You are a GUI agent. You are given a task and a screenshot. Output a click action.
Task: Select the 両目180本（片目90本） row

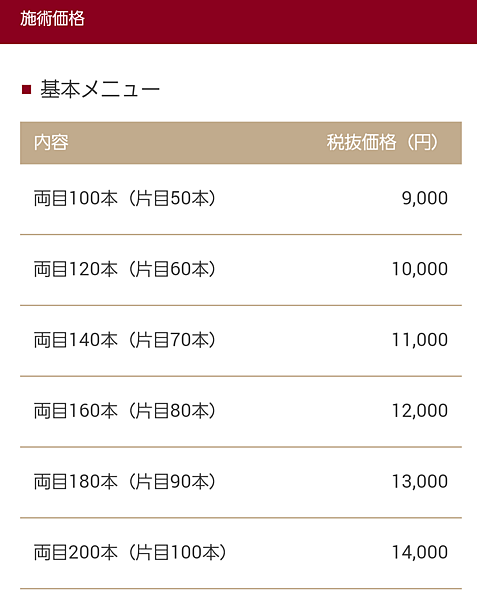pos(241,482)
